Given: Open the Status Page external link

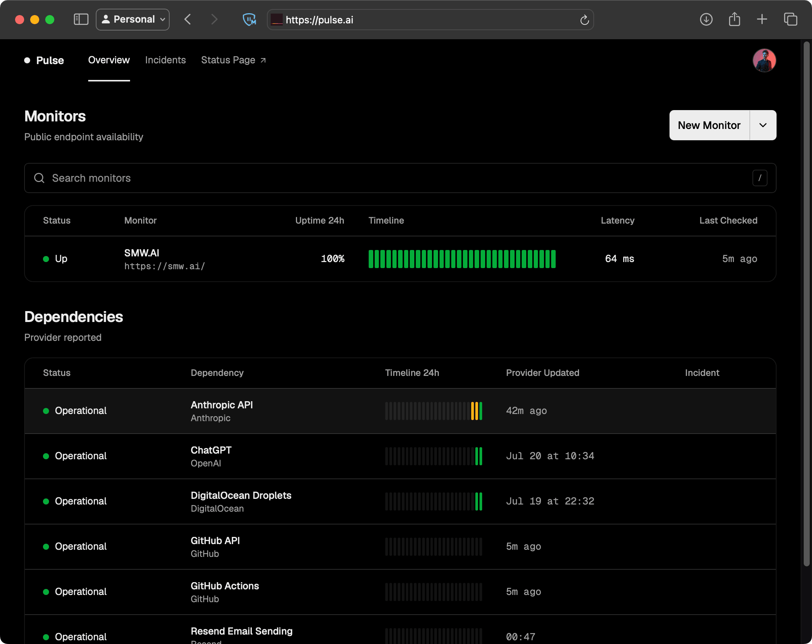Looking at the screenshot, I should click(234, 60).
